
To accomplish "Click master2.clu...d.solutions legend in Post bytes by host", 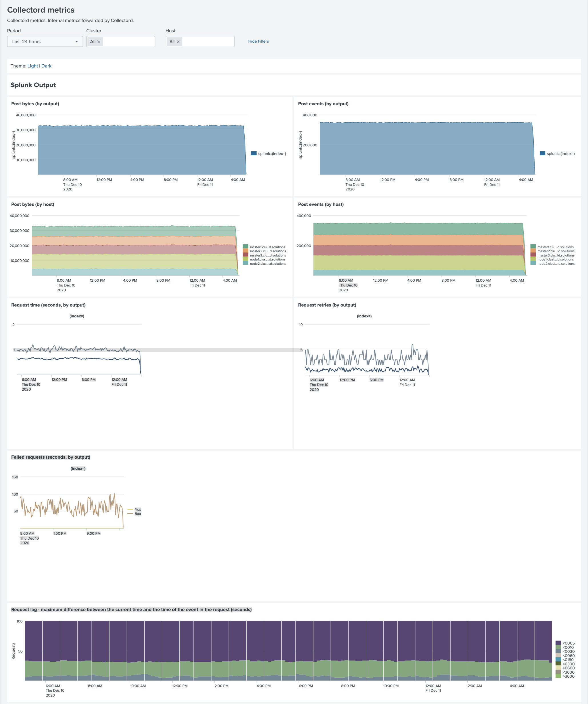I will (x=264, y=251).
